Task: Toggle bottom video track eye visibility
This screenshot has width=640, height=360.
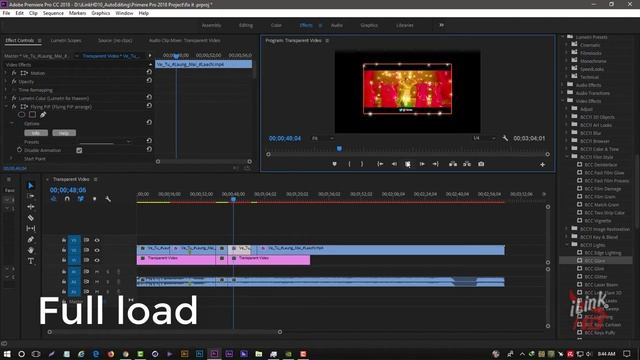Action: tap(97, 260)
